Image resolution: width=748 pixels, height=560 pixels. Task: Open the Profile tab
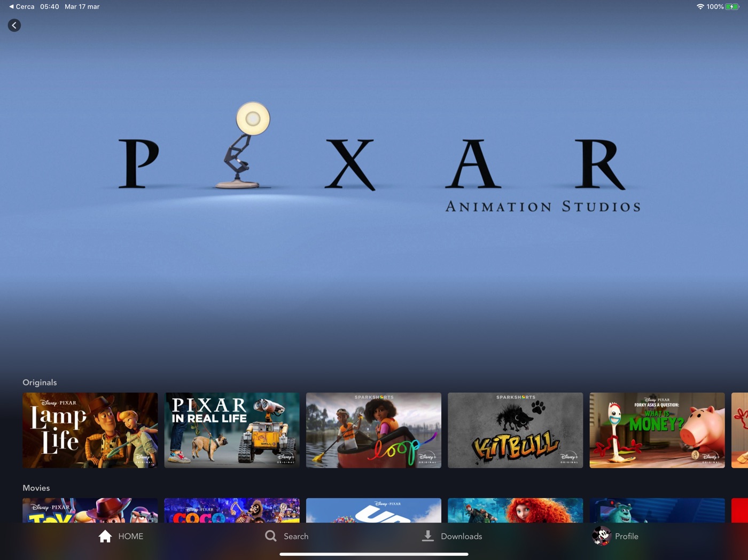pos(615,536)
